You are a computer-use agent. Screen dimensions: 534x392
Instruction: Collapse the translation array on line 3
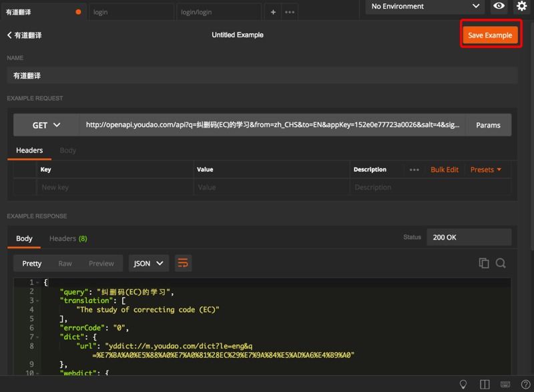pos(38,301)
